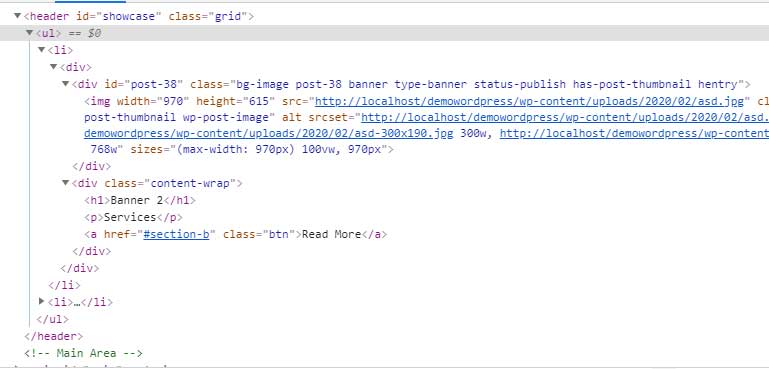Click the id="post-38" attribute
The image size is (769, 369).
(x=143, y=84)
